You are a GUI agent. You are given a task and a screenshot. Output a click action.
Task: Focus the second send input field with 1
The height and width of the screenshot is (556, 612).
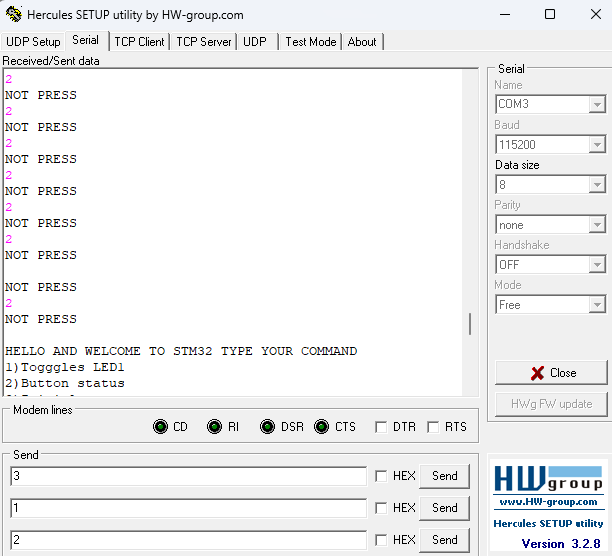[x=189, y=508]
